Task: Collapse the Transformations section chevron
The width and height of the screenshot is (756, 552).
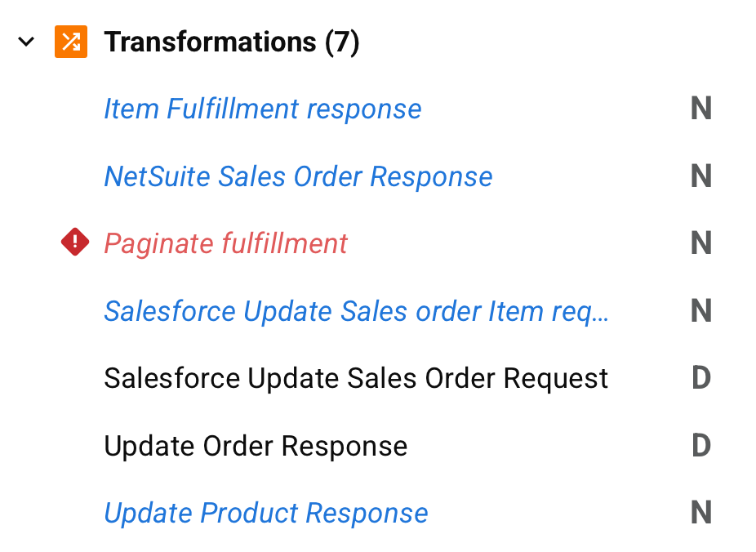Action: [27, 42]
